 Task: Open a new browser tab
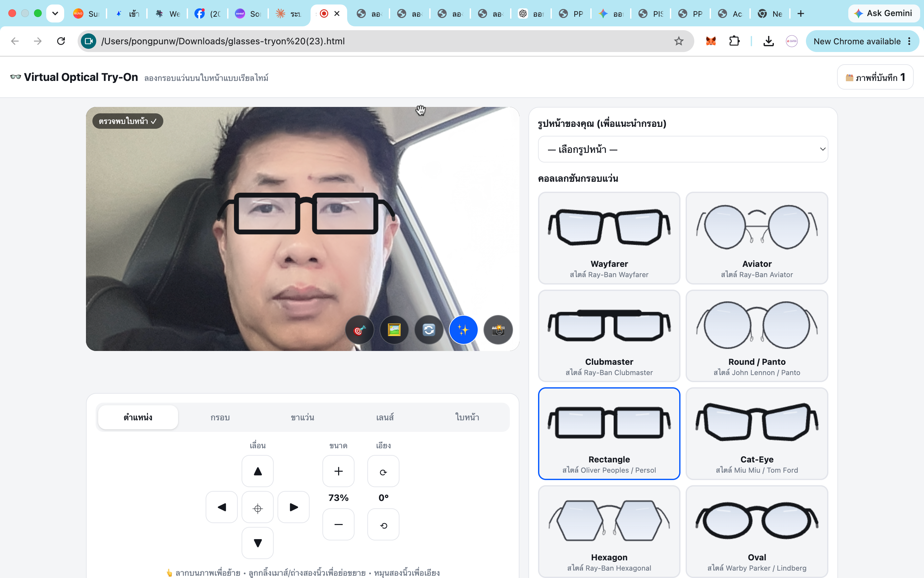click(x=801, y=14)
